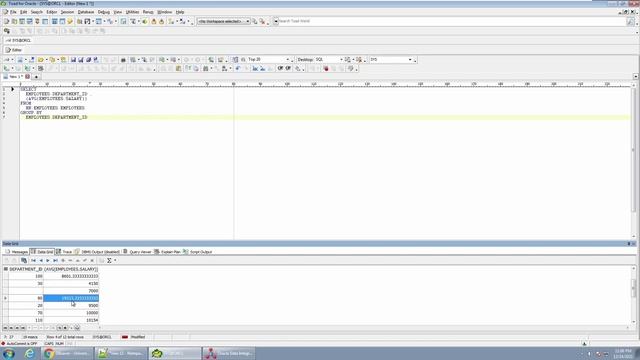Image resolution: width=640 pixels, height=360 pixels.
Task: Select the cell with department 100
Action: 26,276
